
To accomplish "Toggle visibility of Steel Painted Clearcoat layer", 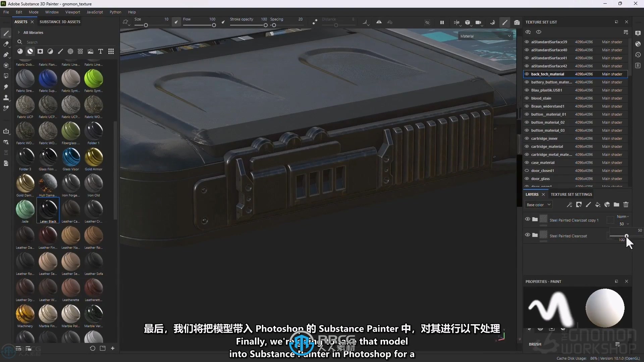I will click(x=527, y=235).
